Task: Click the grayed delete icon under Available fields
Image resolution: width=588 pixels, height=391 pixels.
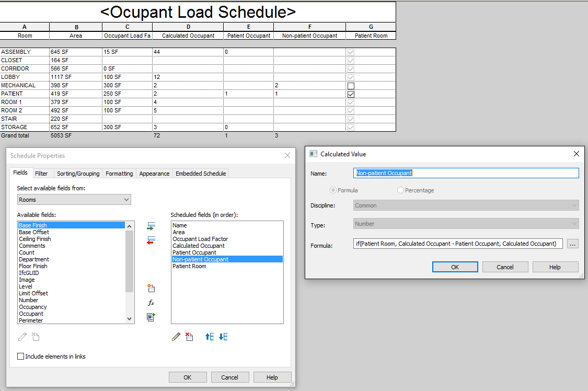Action: [x=36, y=337]
